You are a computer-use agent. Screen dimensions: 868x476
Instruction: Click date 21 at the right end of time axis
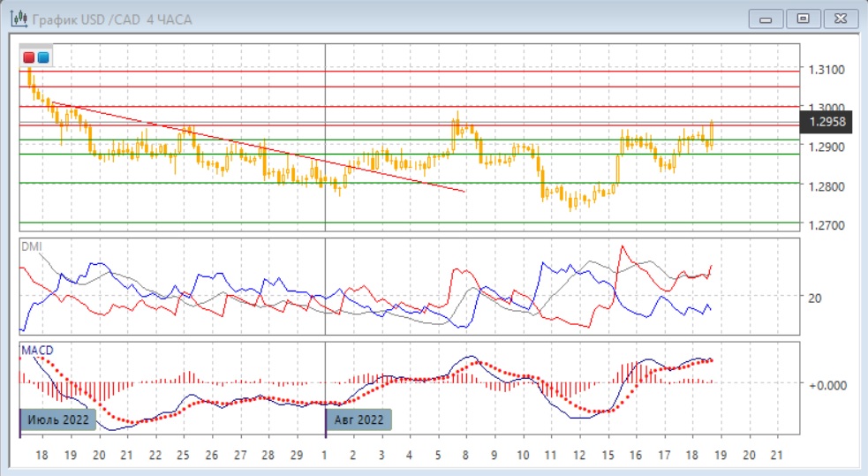tap(775, 454)
